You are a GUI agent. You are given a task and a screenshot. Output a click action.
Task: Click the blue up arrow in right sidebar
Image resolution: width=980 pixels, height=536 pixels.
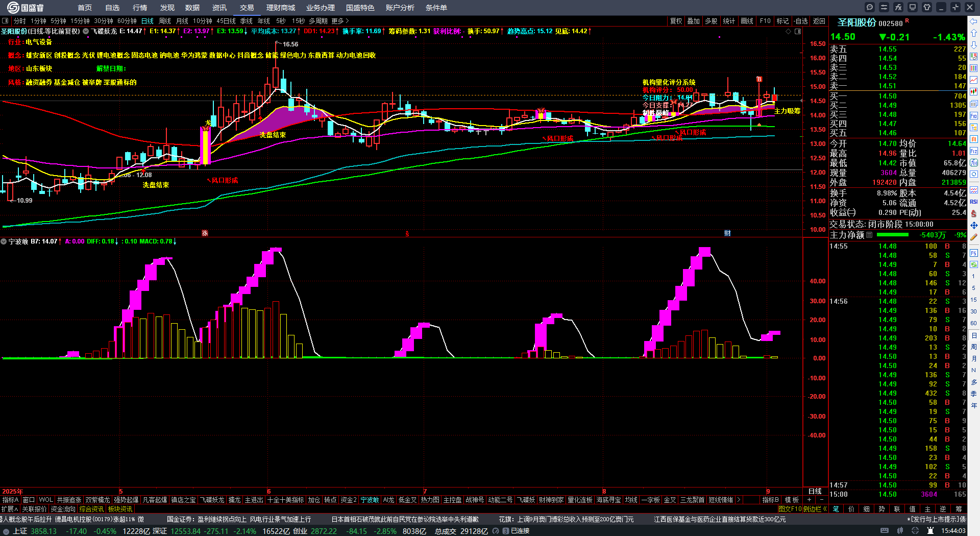coord(974,33)
